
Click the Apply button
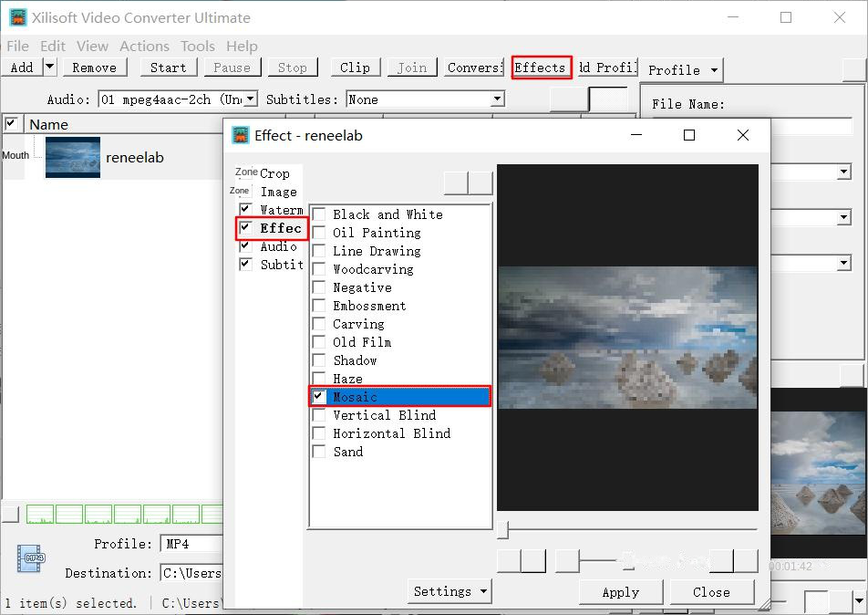(x=620, y=592)
